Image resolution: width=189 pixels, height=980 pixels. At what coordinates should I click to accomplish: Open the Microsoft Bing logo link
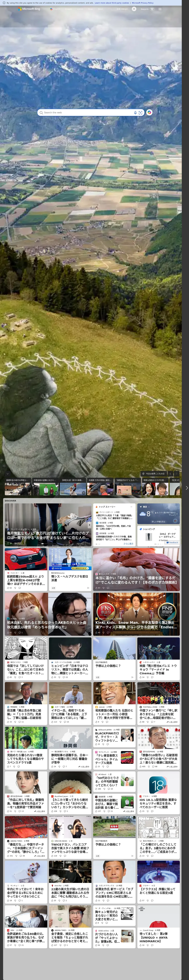pos(29,9)
